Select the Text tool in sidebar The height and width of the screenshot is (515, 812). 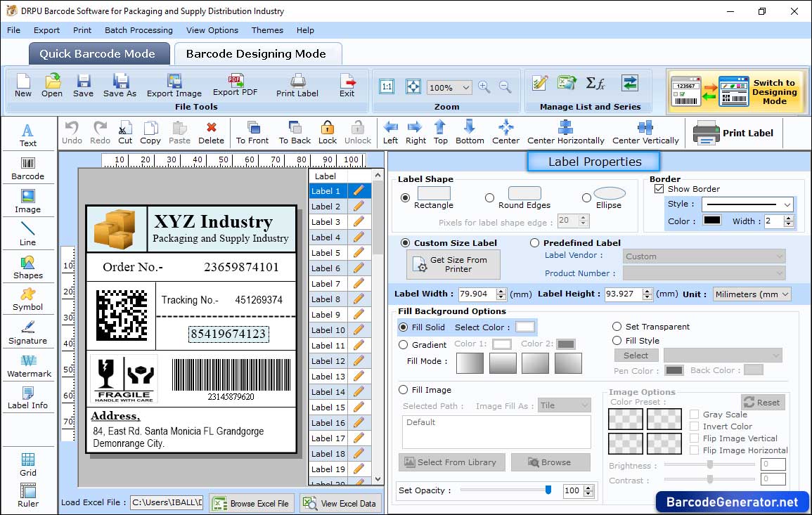[28, 135]
